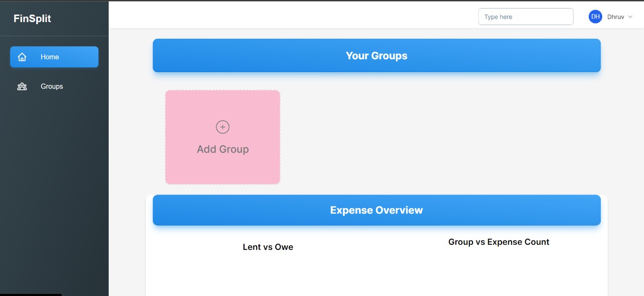644x296 pixels.
Task: Select Home from the navigation menu
Action: (49, 57)
